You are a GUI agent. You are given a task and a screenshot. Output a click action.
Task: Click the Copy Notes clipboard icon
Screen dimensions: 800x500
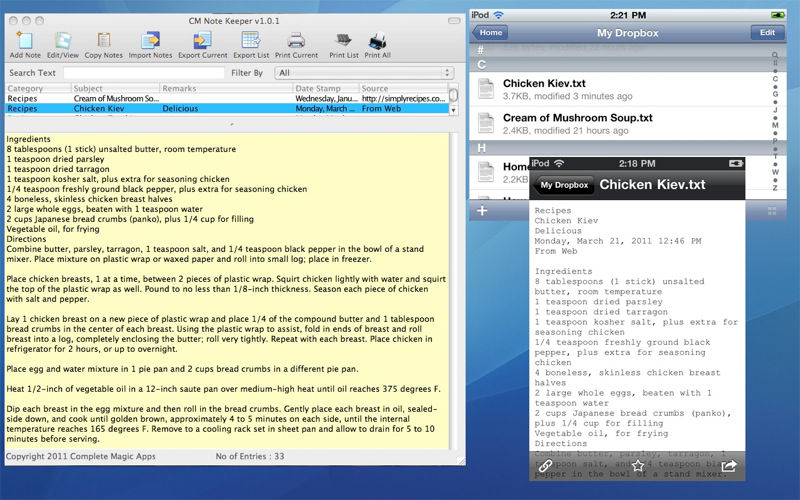coord(105,41)
